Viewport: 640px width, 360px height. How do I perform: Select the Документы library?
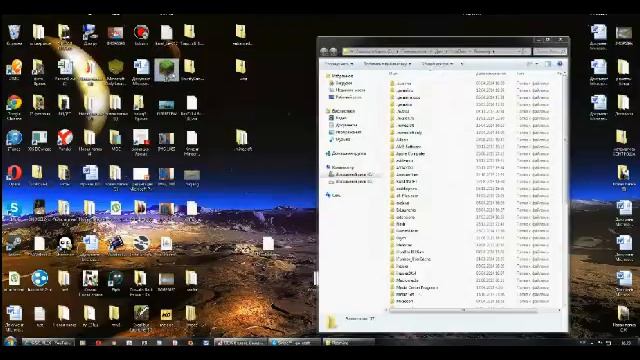pyautogui.click(x=343, y=125)
